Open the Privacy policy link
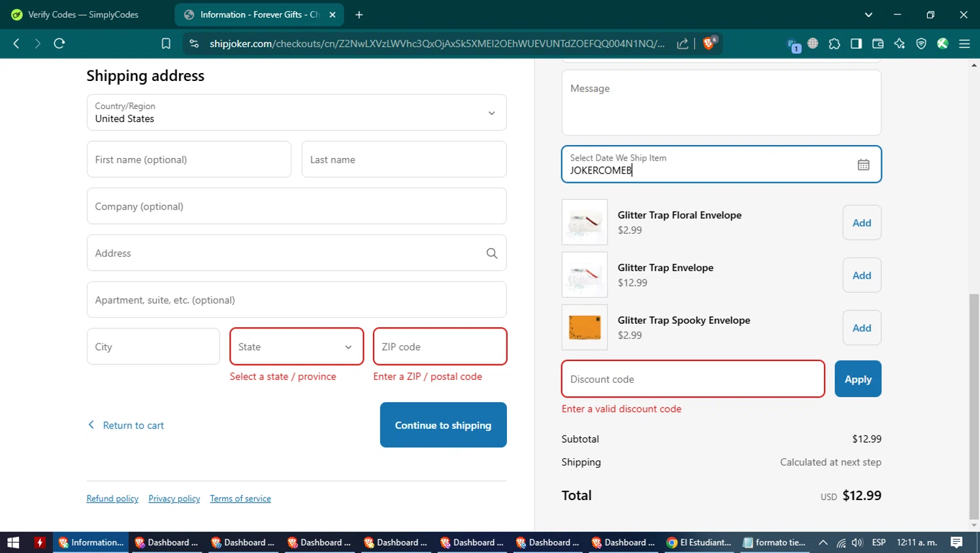980x553 pixels. (174, 499)
